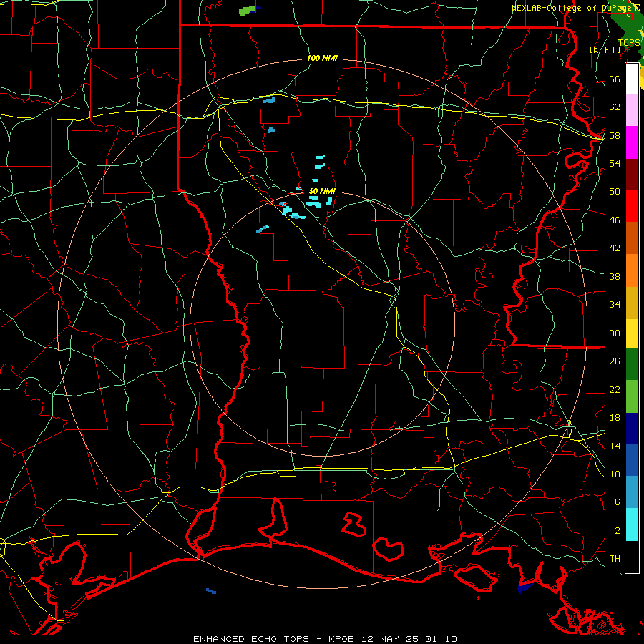Select the light green legend swatch
The width and height of the screenshot is (644, 644).
pyautogui.click(x=632, y=396)
